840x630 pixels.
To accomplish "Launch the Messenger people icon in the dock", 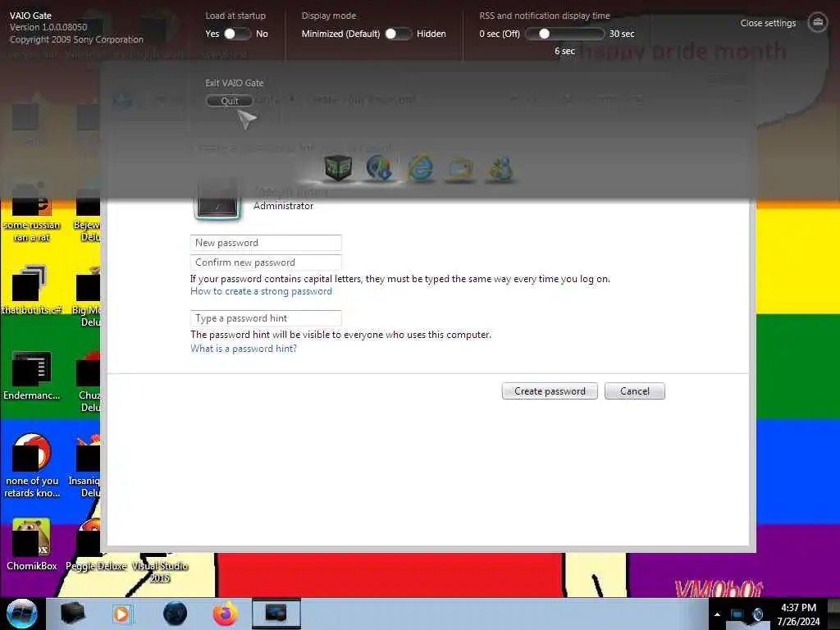I will [x=500, y=169].
